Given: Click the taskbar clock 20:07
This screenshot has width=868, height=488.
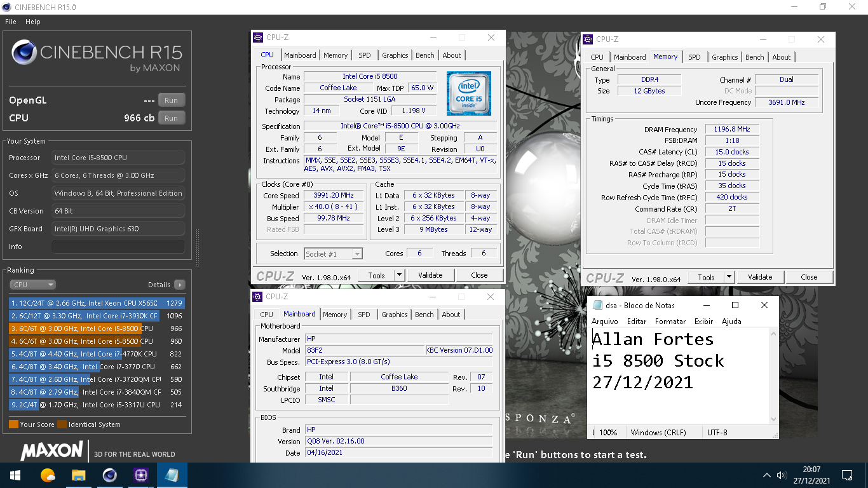Looking at the screenshot, I should click(811, 470).
